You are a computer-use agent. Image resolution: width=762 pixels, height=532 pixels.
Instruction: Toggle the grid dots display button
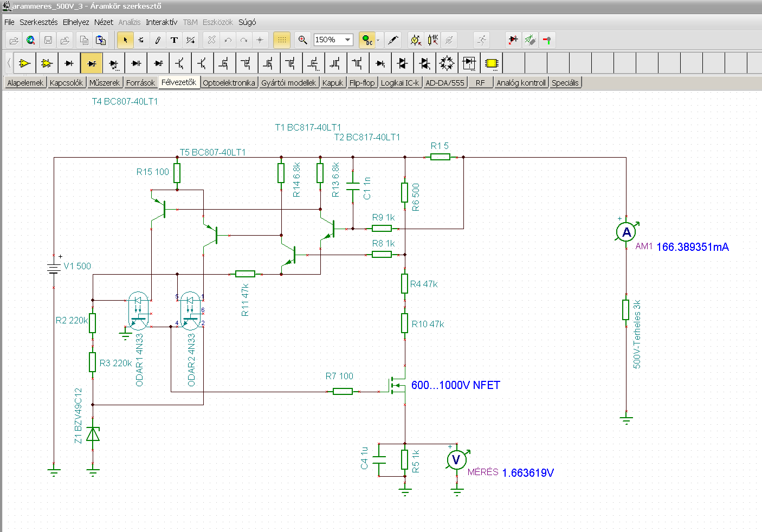click(282, 40)
